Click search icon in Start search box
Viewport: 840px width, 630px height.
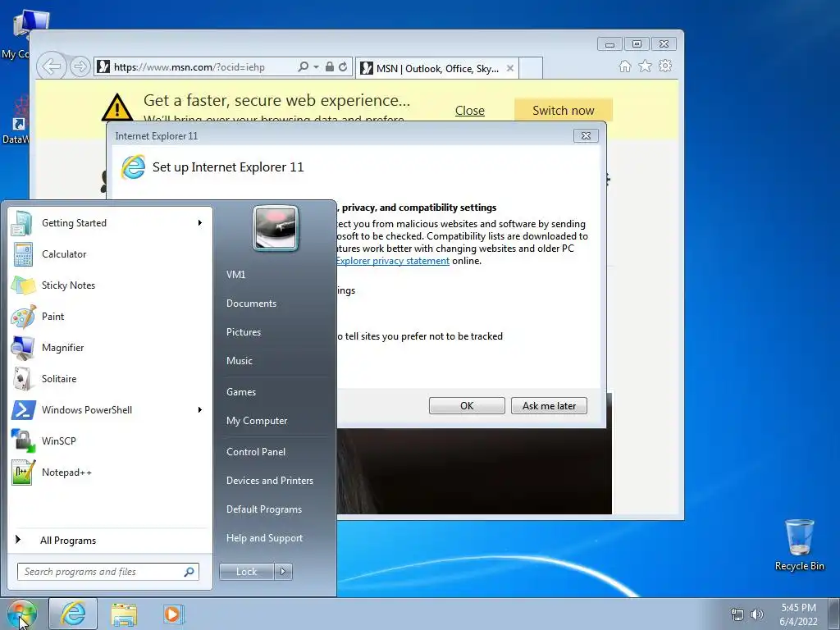click(x=189, y=572)
